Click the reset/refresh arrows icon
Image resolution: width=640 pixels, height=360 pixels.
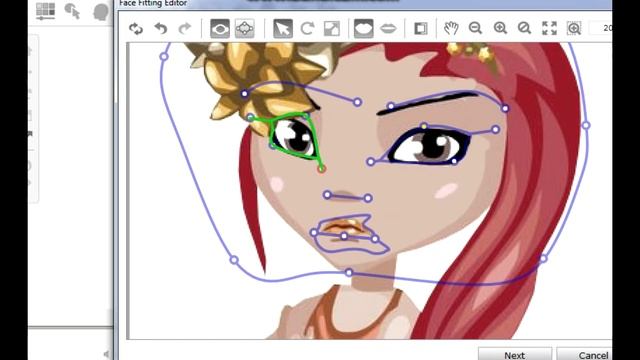tap(136, 29)
